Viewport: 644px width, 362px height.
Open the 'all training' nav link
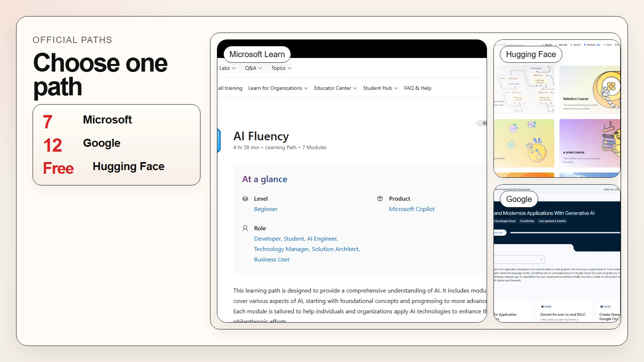point(230,88)
